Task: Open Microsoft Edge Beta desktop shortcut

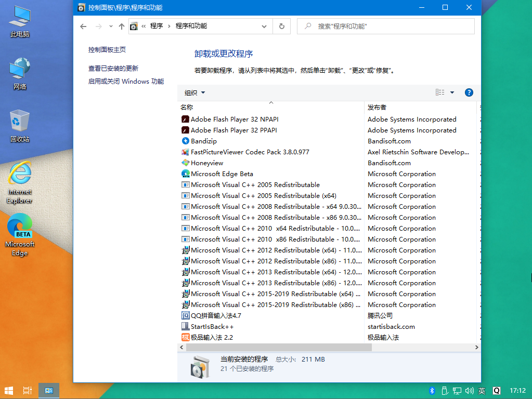Action: (20, 235)
